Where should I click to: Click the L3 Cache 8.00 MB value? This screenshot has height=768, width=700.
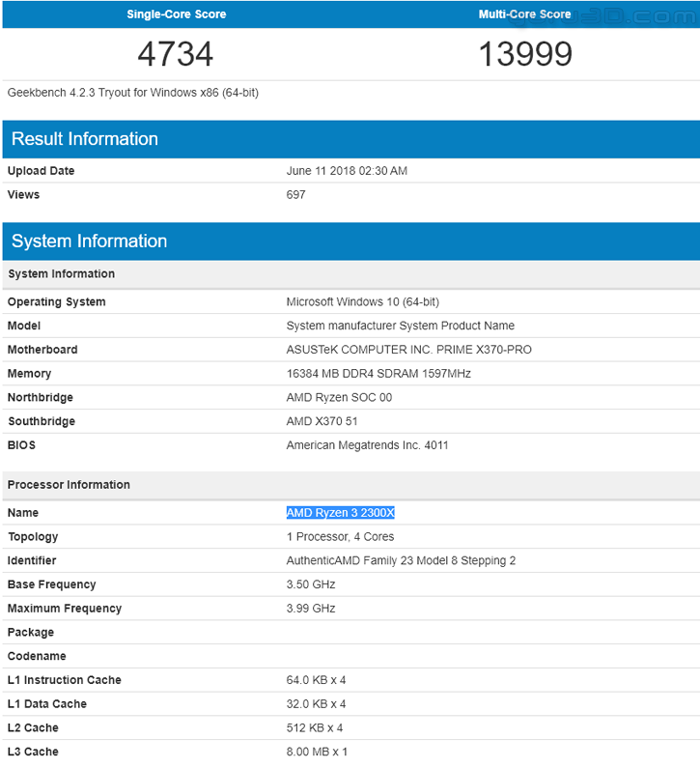coord(317,752)
